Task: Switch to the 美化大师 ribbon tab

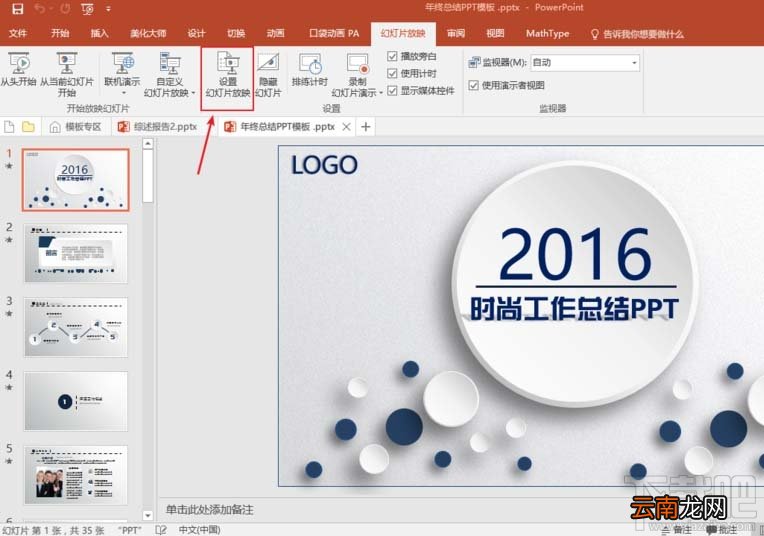Action: pyautogui.click(x=148, y=33)
